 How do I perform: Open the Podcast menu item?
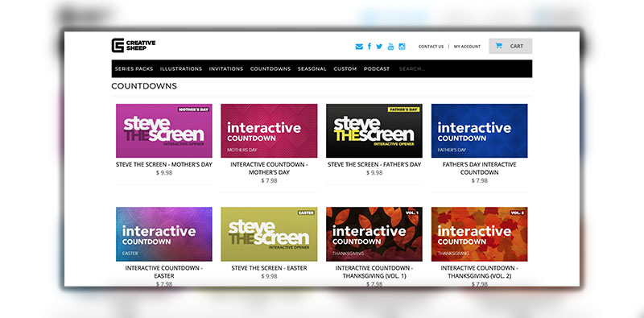[x=377, y=68]
